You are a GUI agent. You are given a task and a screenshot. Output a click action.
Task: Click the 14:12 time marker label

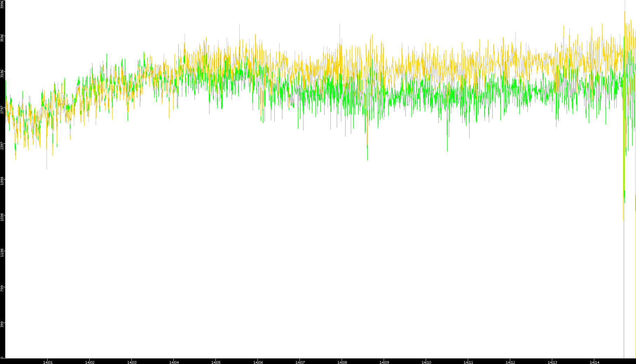(510, 362)
